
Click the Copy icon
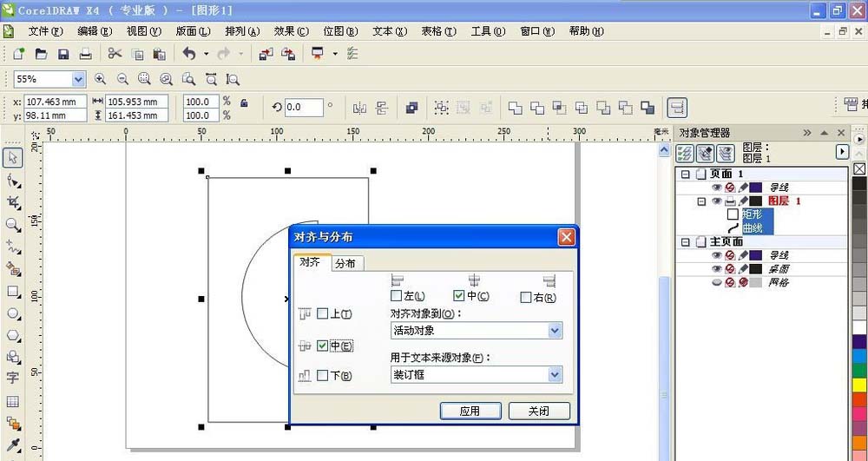coord(137,54)
